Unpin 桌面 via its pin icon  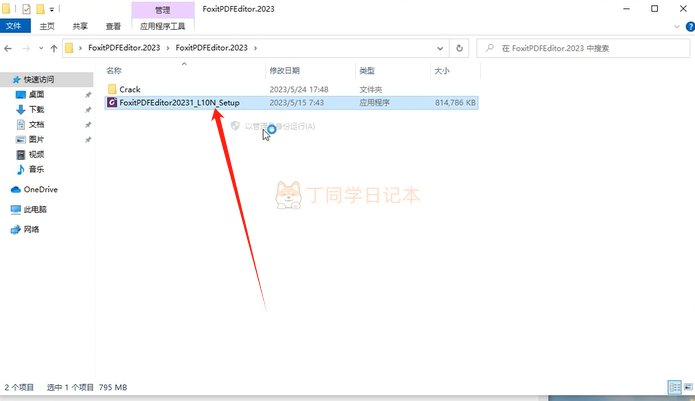[x=88, y=94]
